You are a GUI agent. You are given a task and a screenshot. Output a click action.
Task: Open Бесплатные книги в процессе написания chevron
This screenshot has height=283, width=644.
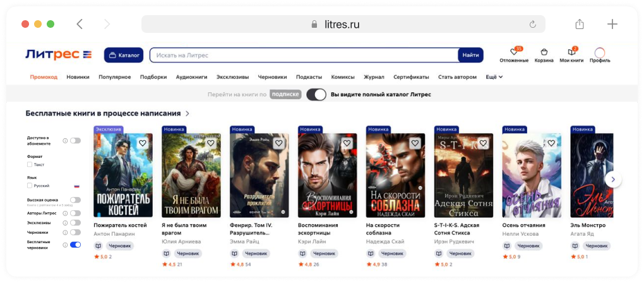click(x=188, y=113)
